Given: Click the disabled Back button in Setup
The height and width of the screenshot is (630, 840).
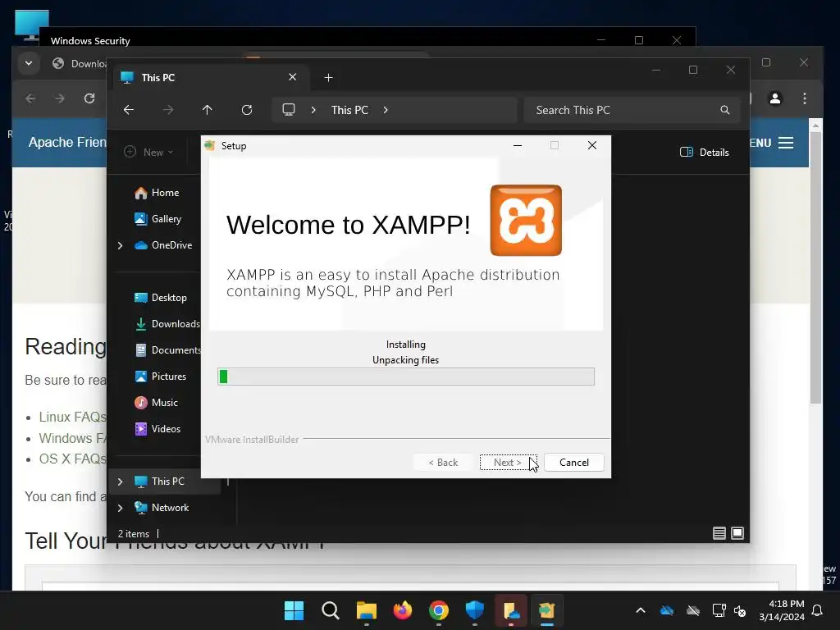Looking at the screenshot, I should pyautogui.click(x=443, y=463).
